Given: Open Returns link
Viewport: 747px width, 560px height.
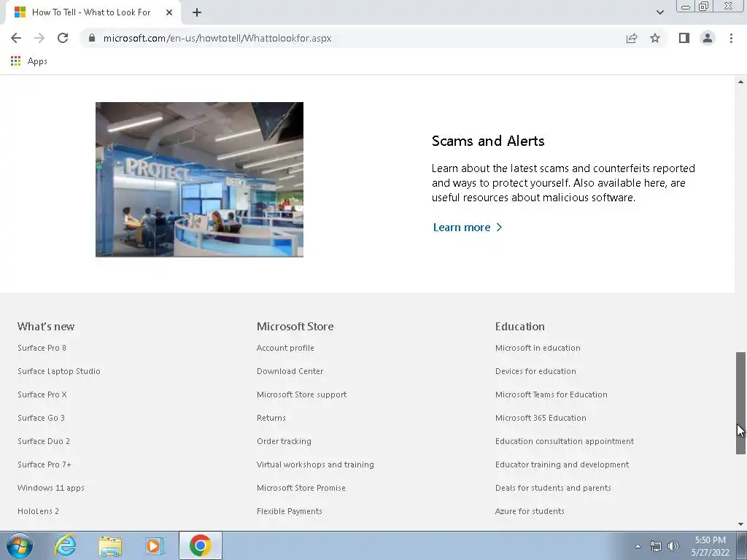Looking at the screenshot, I should [271, 418].
